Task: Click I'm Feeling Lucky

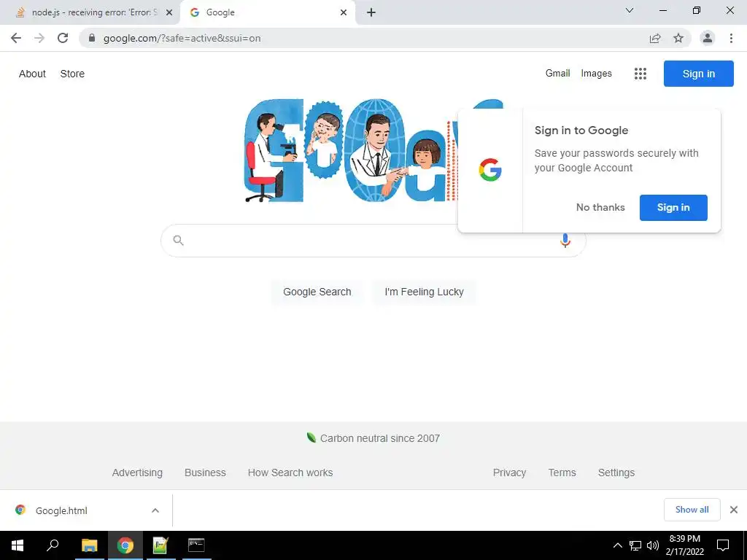Action: click(x=424, y=292)
